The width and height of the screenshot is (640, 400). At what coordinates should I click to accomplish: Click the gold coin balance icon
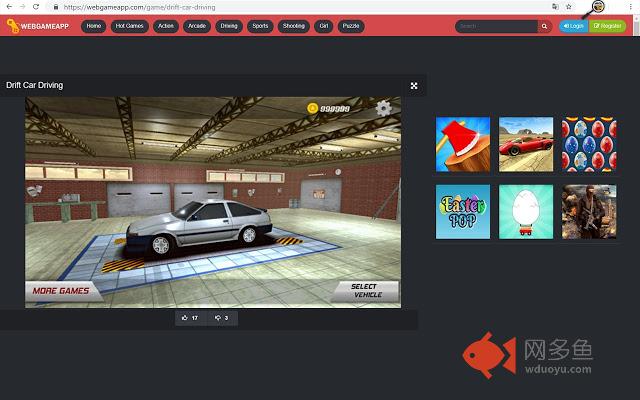312,108
